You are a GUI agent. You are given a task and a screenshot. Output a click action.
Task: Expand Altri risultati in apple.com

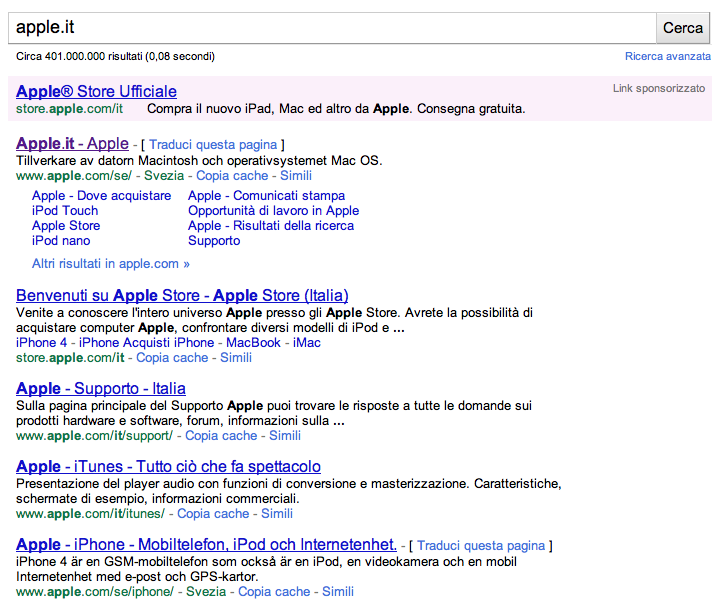point(110,264)
